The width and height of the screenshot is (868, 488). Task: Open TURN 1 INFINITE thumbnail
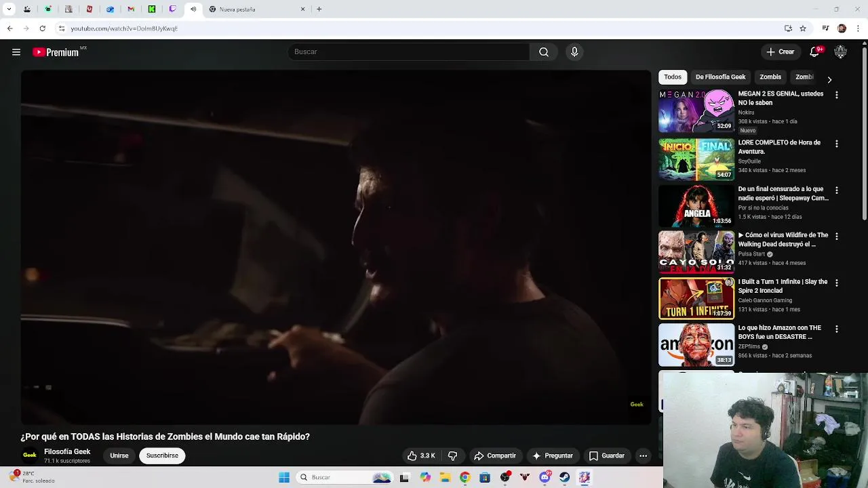pyautogui.click(x=696, y=298)
